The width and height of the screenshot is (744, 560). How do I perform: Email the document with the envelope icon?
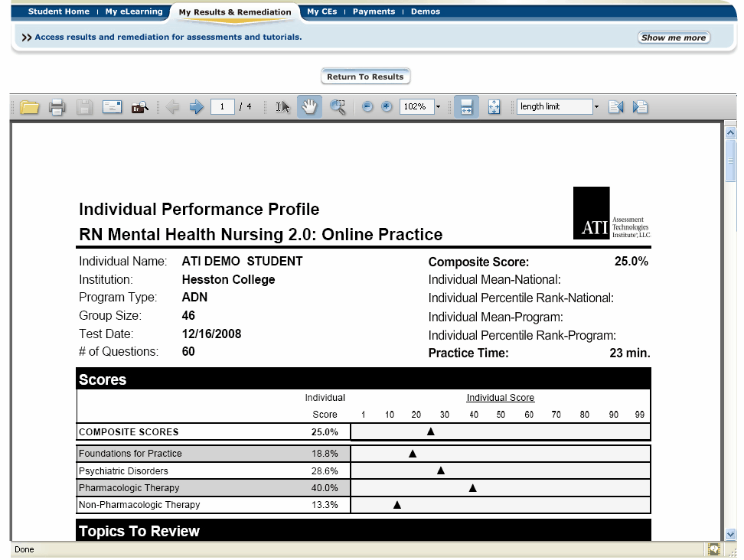coord(112,107)
